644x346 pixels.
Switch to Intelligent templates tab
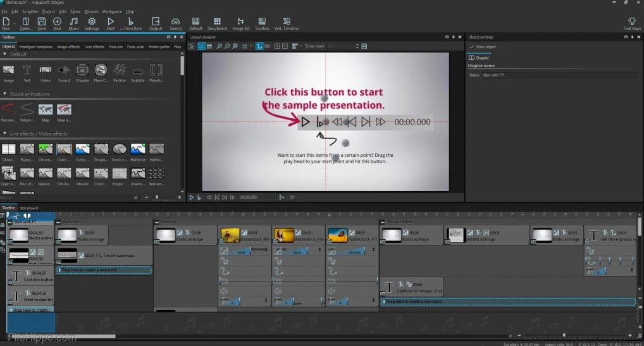35,47
